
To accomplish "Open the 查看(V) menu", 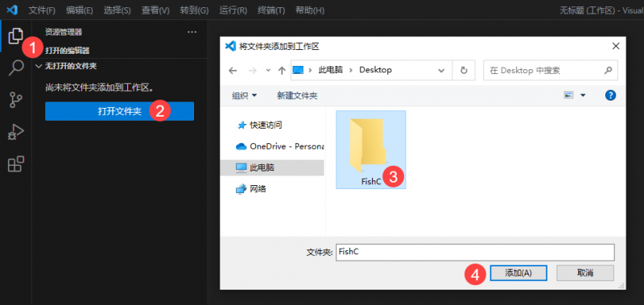I will click(x=155, y=10).
